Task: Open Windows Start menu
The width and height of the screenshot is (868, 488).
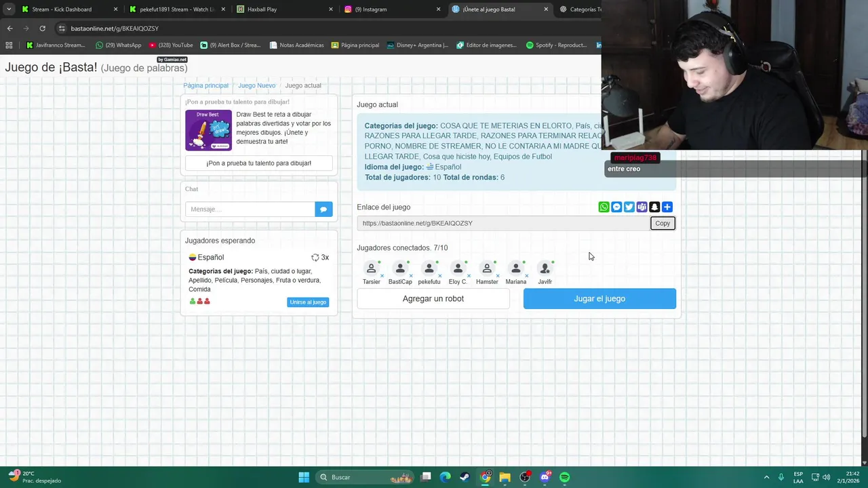Action: (x=304, y=477)
